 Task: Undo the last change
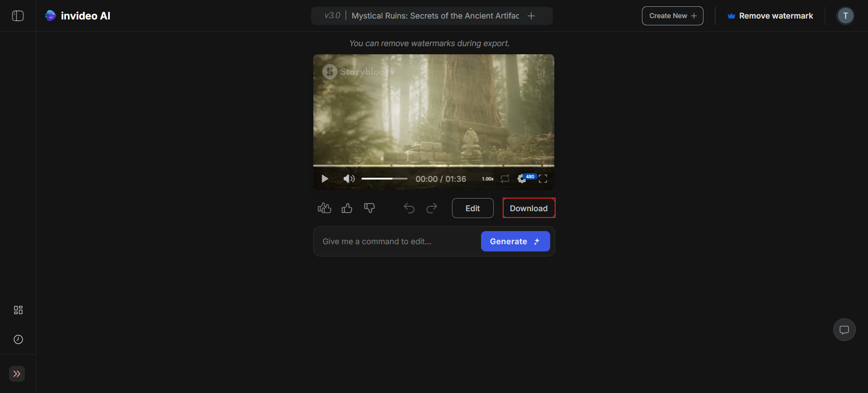coord(409,208)
